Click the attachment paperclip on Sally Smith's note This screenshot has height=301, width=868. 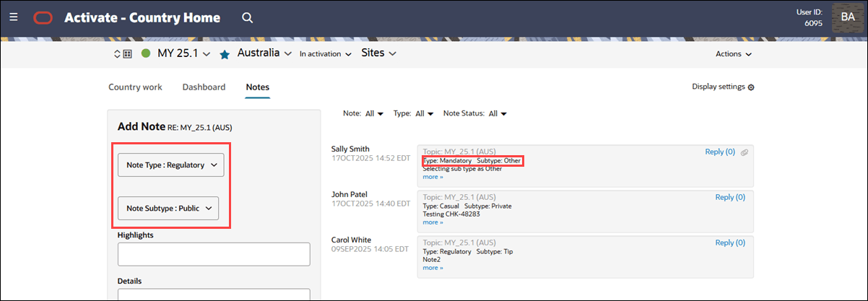tap(745, 152)
